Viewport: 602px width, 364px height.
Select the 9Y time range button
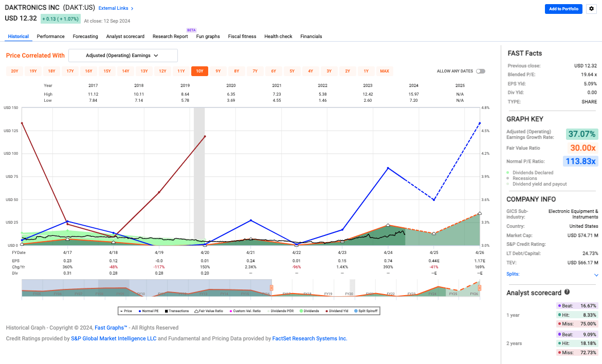[218, 71]
